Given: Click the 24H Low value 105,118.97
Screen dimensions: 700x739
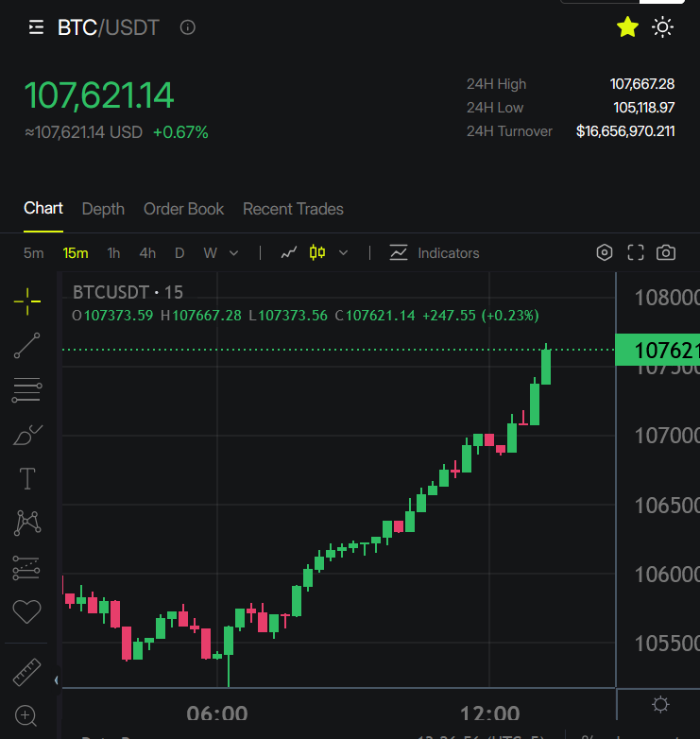Looking at the screenshot, I should coord(644,108).
